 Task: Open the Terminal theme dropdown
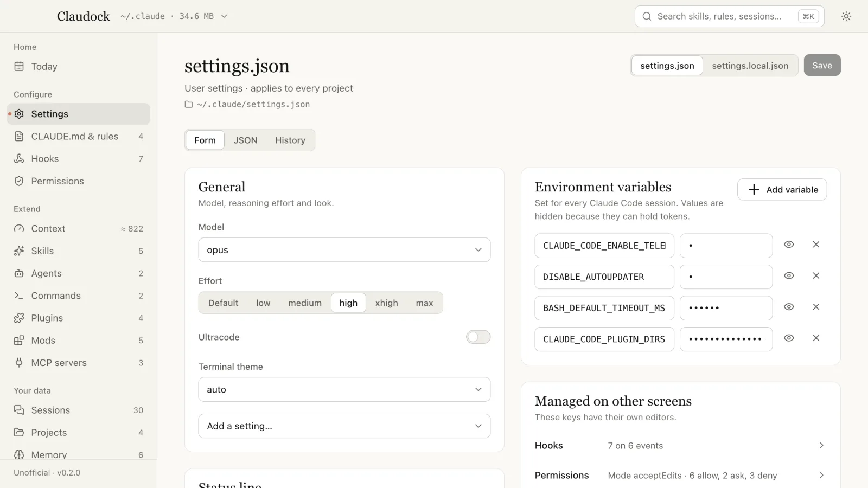pyautogui.click(x=344, y=389)
